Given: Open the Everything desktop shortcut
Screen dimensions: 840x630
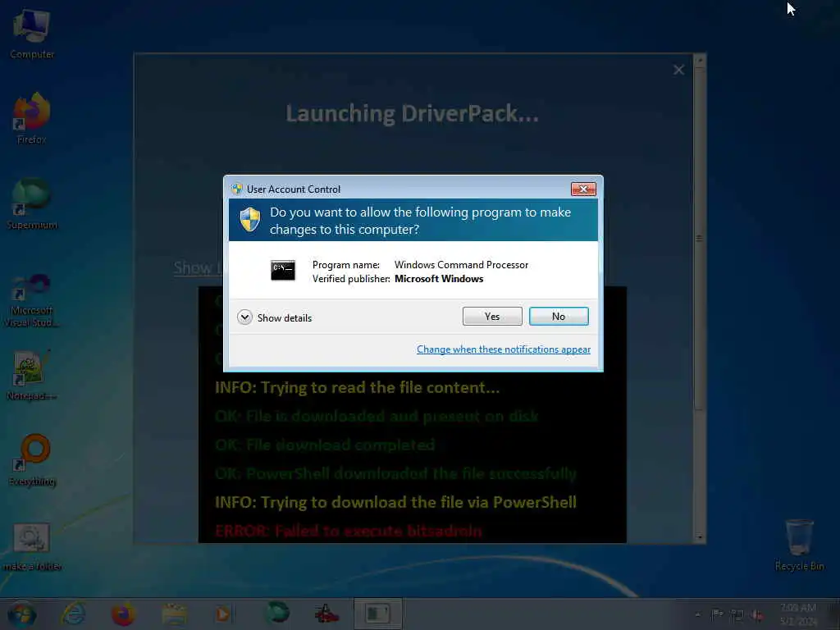Looking at the screenshot, I should coord(32,461).
